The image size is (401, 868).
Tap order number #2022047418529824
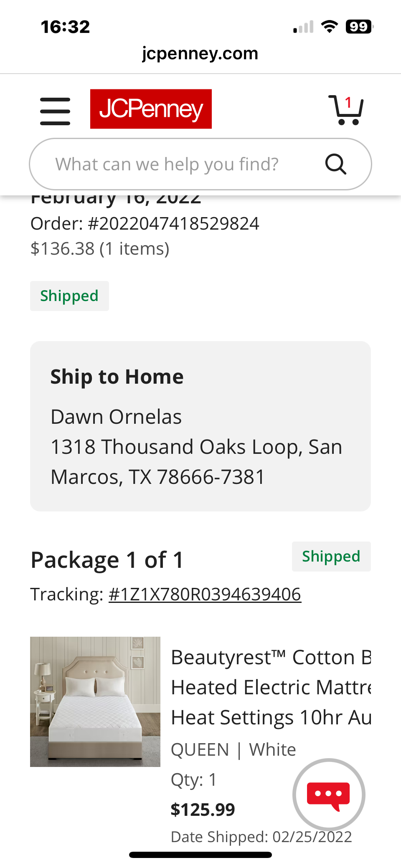tap(174, 223)
